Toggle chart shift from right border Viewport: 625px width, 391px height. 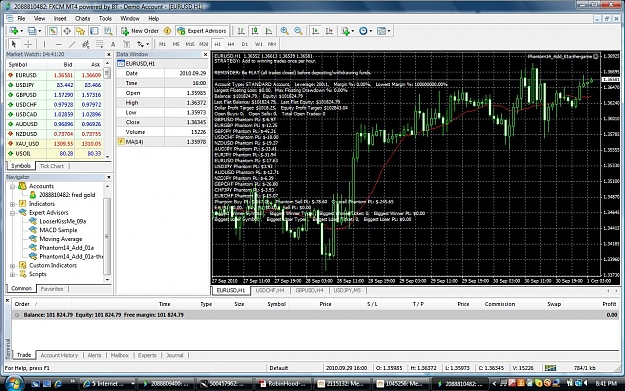tap(329, 31)
